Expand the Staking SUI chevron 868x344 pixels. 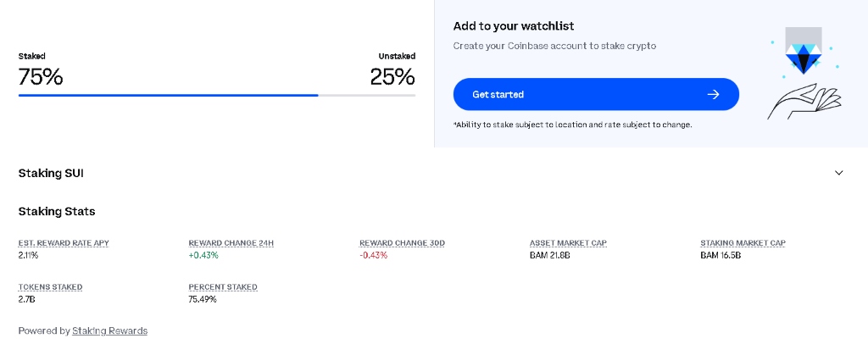(839, 173)
